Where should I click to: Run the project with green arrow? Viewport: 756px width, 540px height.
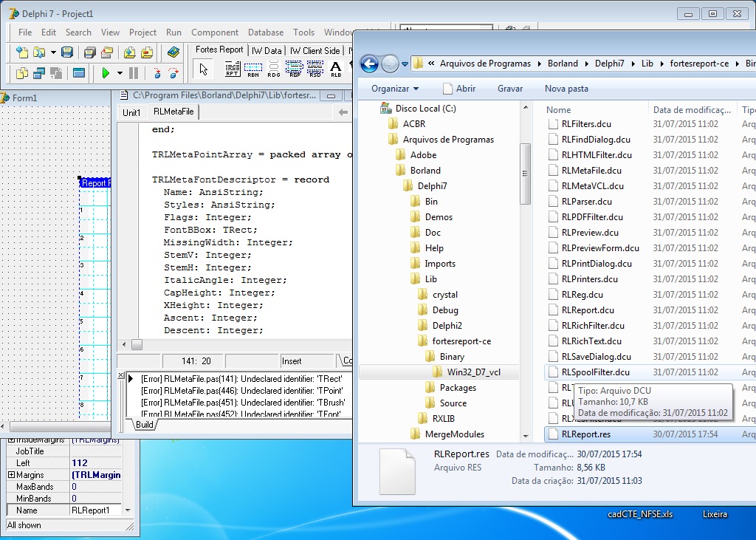106,73
